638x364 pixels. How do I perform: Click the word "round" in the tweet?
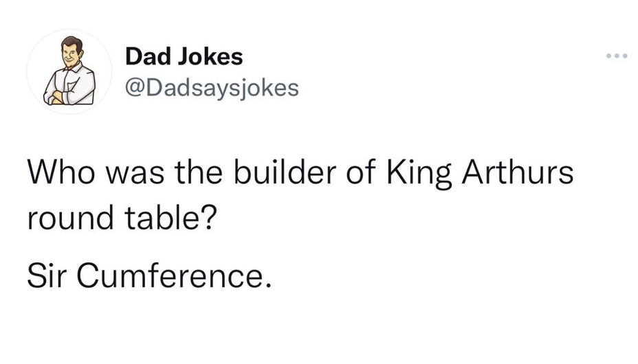tap(70, 217)
